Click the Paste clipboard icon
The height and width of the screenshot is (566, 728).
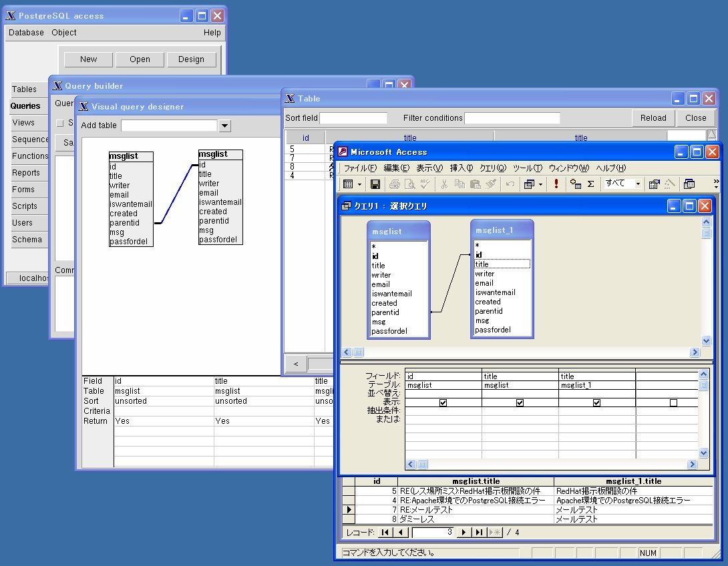(x=475, y=184)
